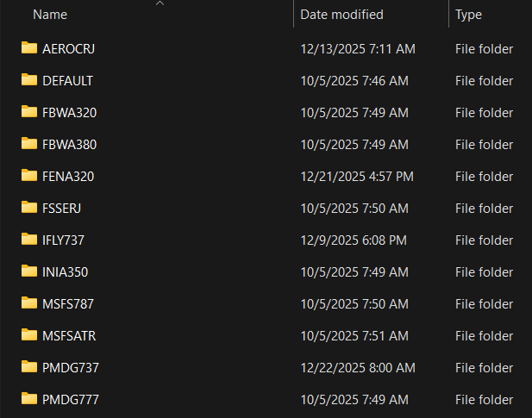Screen dimensions: 532x418
Task: Sort by Date modified column header
Action: (342, 15)
